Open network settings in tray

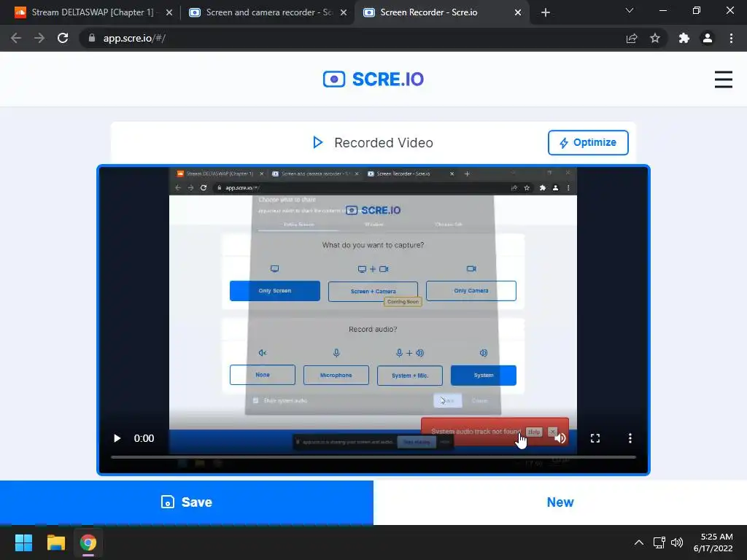click(x=659, y=542)
